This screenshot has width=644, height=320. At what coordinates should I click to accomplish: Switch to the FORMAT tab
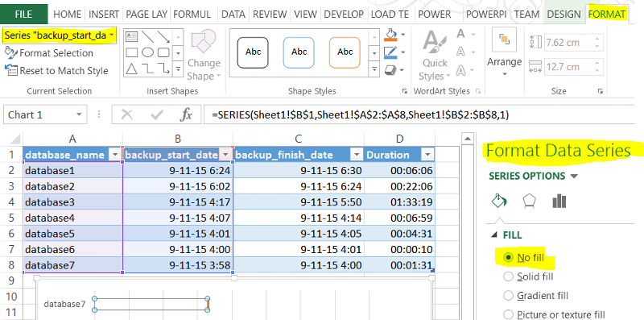(x=607, y=15)
